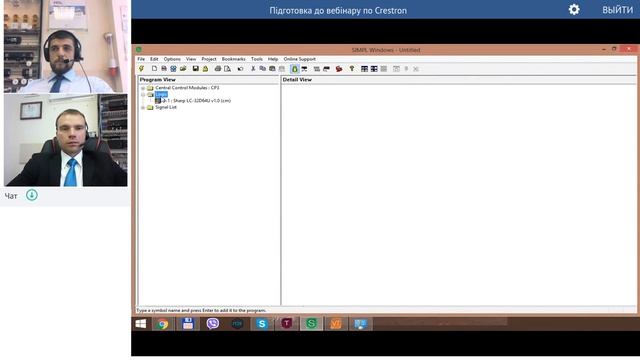Expand Central Control Modules tree node

click(x=143, y=88)
